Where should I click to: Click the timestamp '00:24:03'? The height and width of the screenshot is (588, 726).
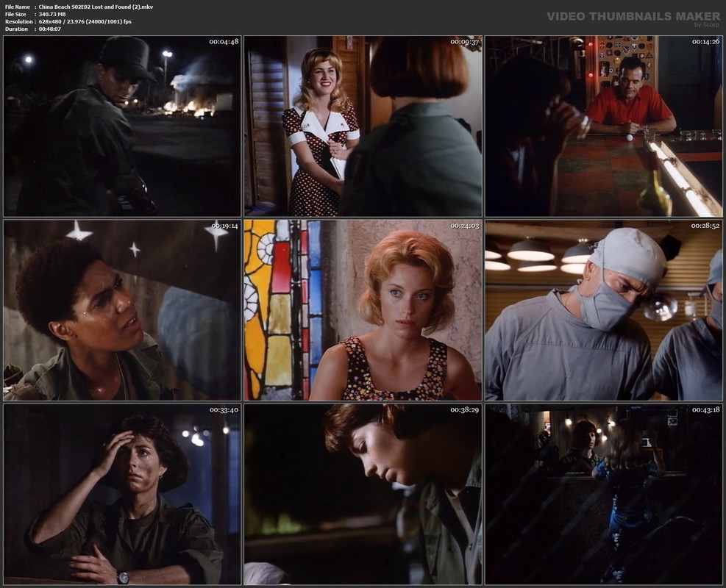(464, 226)
